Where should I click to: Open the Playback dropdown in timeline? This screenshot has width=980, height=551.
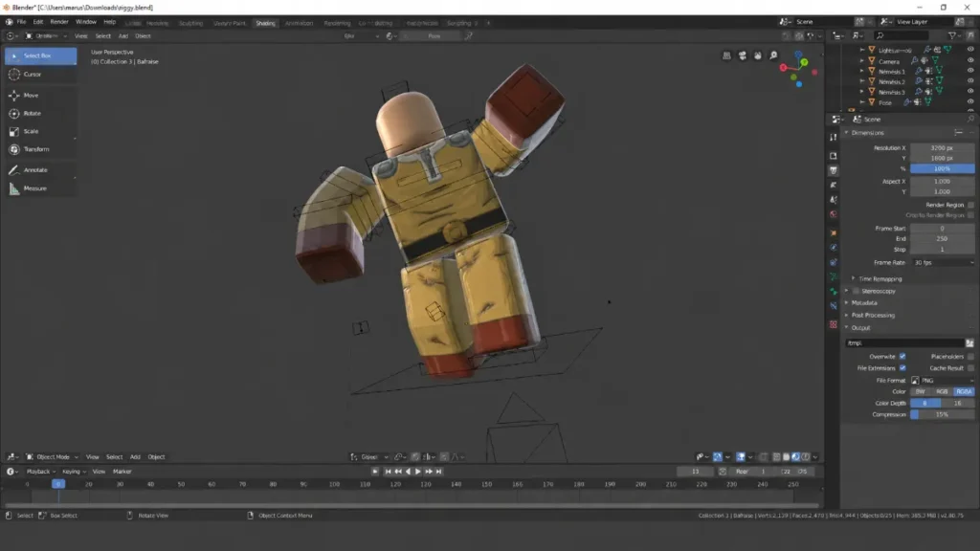tap(40, 472)
